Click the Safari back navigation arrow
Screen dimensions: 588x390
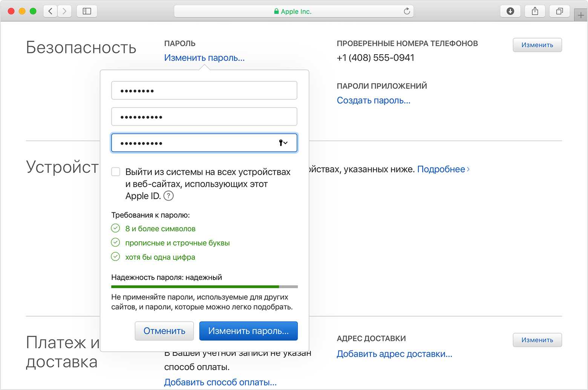51,11
